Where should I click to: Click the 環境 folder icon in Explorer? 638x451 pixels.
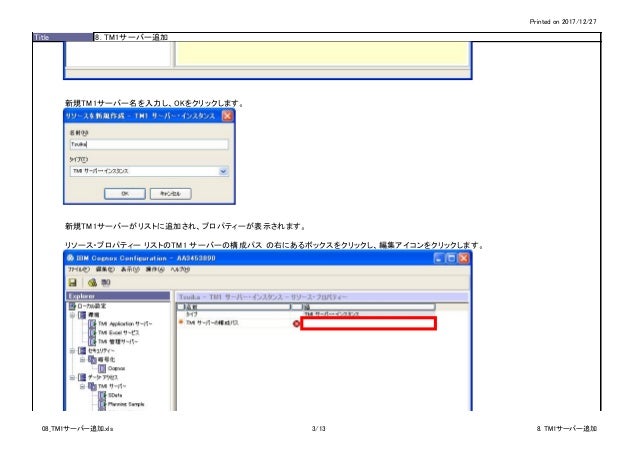click(x=82, y=315)
